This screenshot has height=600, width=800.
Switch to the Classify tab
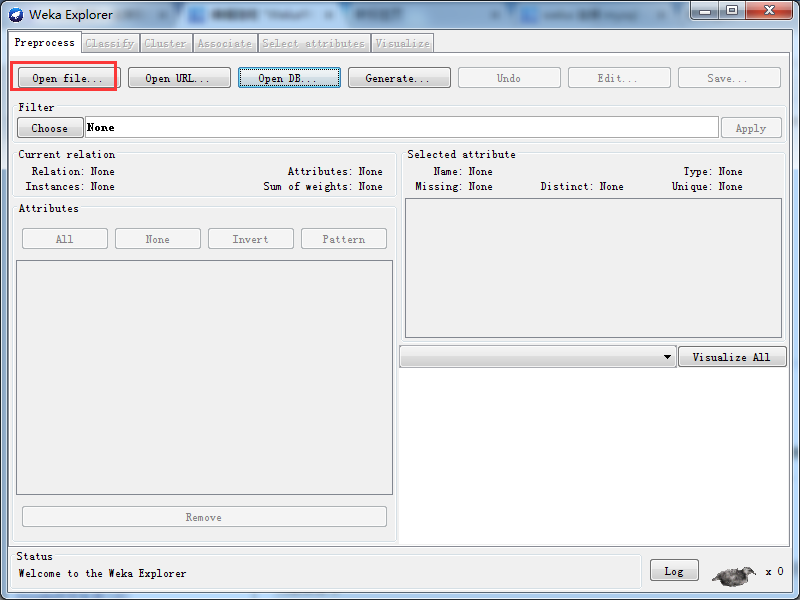pyautogui.click(x=110, y=43)
